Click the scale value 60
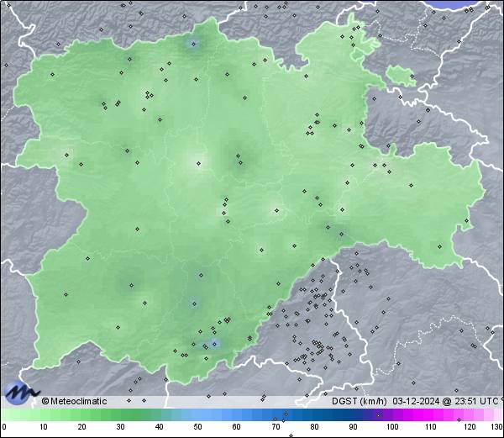Screen dimensions: 504x438 [237, 427]
